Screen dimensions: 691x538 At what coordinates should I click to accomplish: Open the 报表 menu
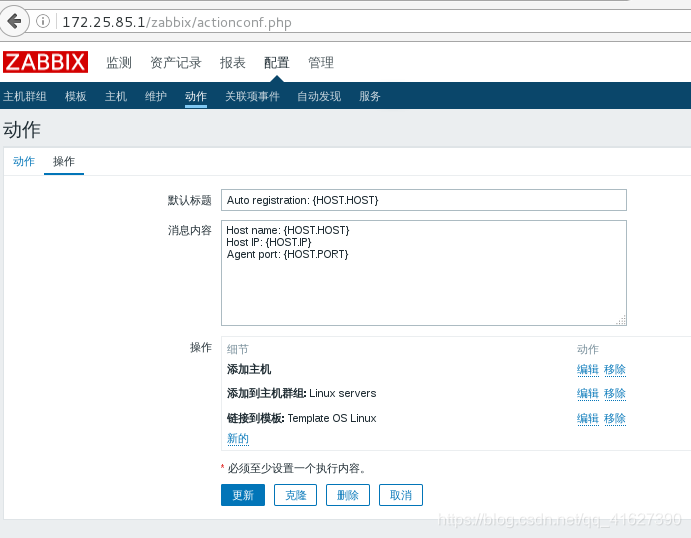point(233,63)
